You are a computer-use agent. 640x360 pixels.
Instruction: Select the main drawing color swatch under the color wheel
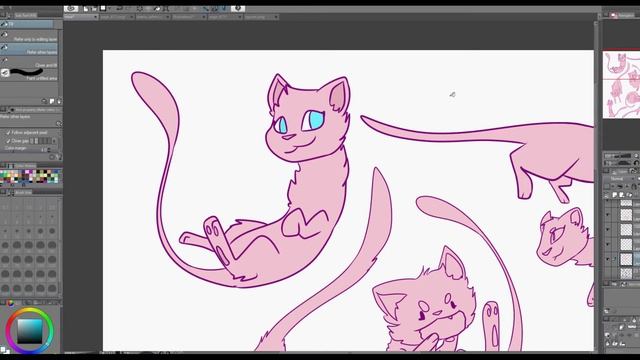[3, 349]
